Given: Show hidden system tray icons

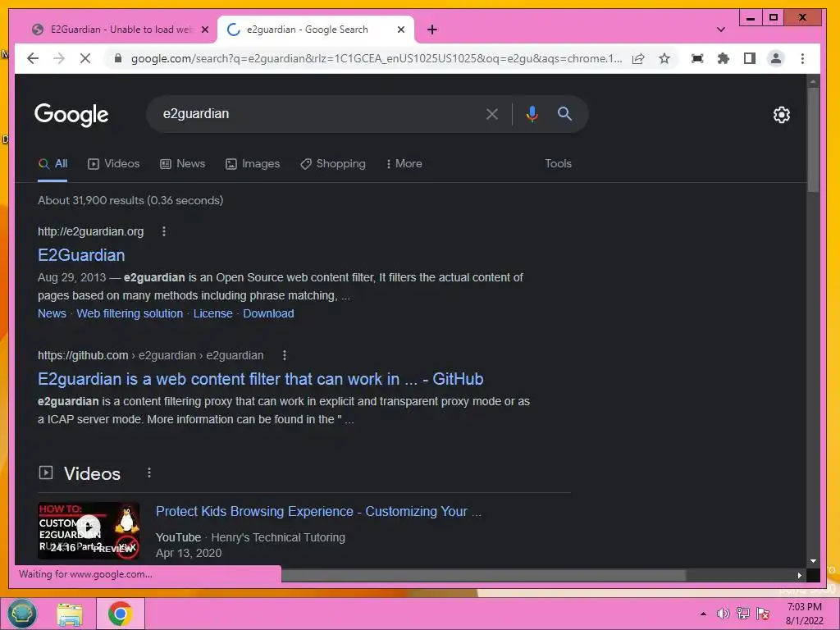Looking at the screenshot, I should (x=703, y=614).
